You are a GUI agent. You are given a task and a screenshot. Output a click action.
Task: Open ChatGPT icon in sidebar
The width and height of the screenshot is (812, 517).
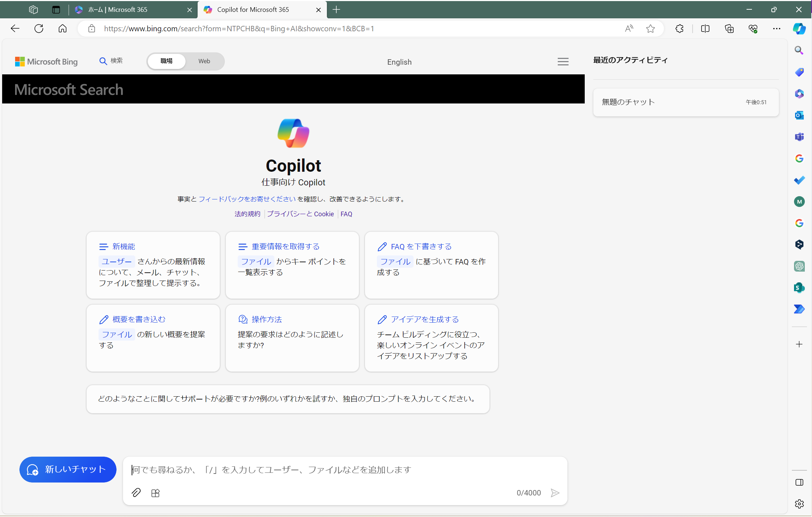coord(799,266)
